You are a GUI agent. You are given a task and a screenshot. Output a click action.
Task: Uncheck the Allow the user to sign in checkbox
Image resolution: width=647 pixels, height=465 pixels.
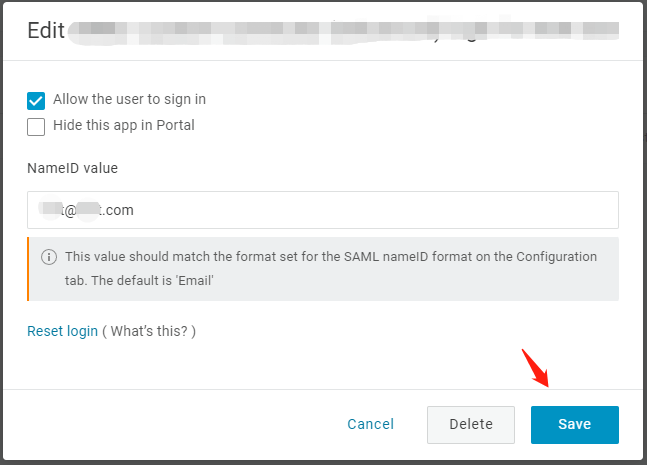pyautogui.click(x=36, y=101)
